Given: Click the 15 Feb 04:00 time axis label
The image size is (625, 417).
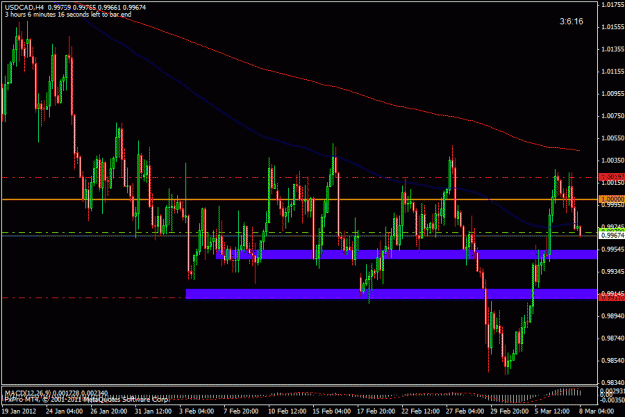Looking at the screenshot, I should pos(330,411).
